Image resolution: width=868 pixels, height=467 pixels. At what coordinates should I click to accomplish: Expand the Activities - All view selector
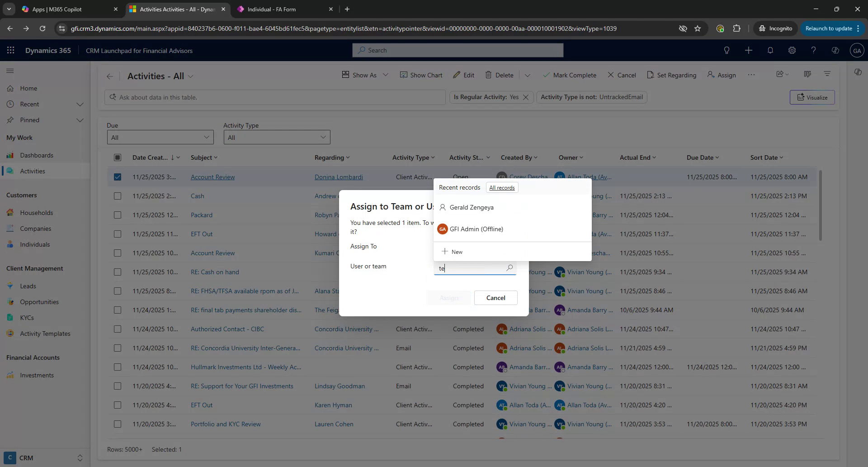190,76
